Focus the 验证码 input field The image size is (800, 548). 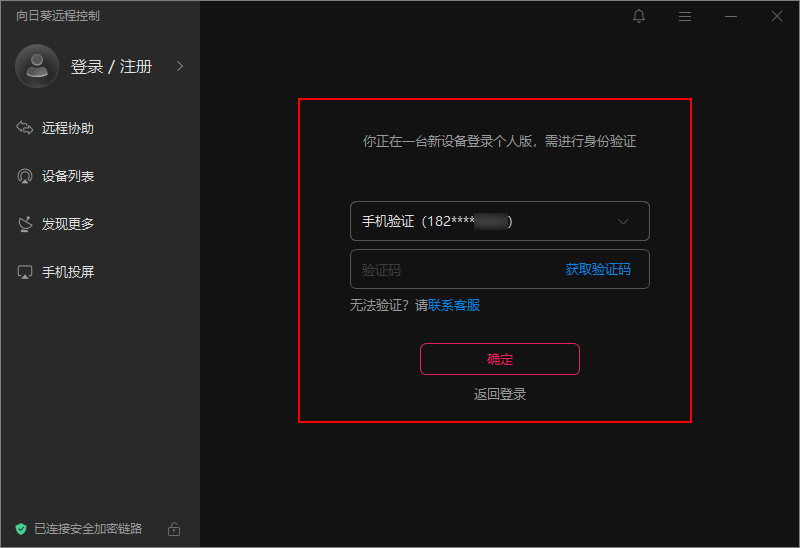(450, 270)
